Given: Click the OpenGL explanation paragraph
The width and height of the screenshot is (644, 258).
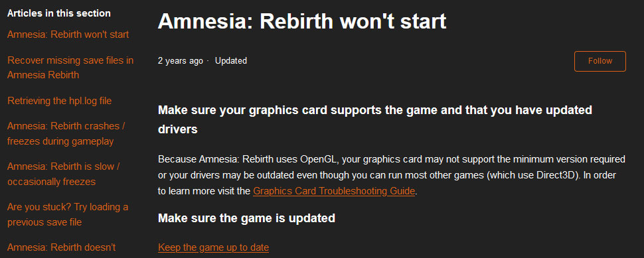Looking at the screenshot, I should 392,175.
